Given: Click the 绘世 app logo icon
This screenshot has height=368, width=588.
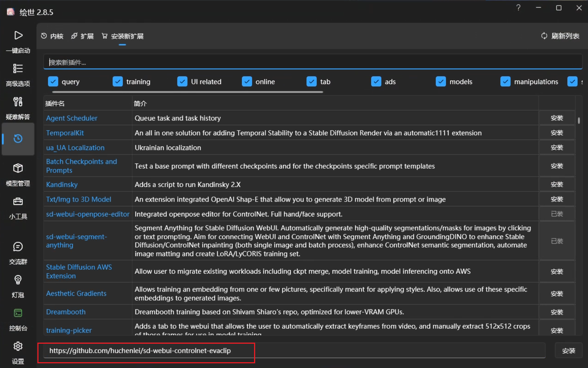Looking at the screenshot, I should coord(11,12).
